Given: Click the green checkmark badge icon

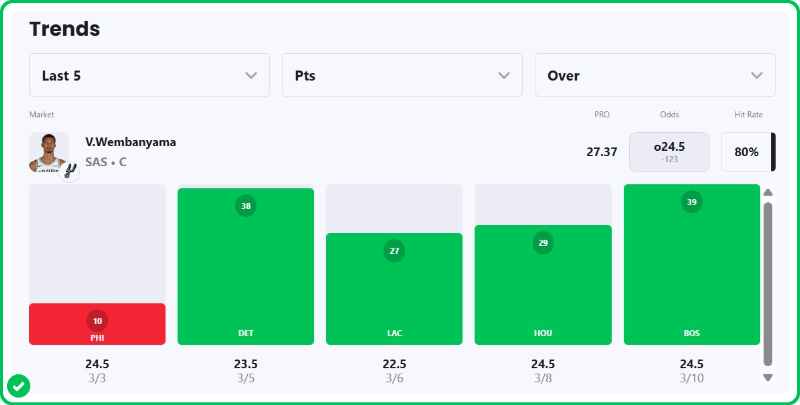Looking at the screenshot, I should (x=18, y=385).
